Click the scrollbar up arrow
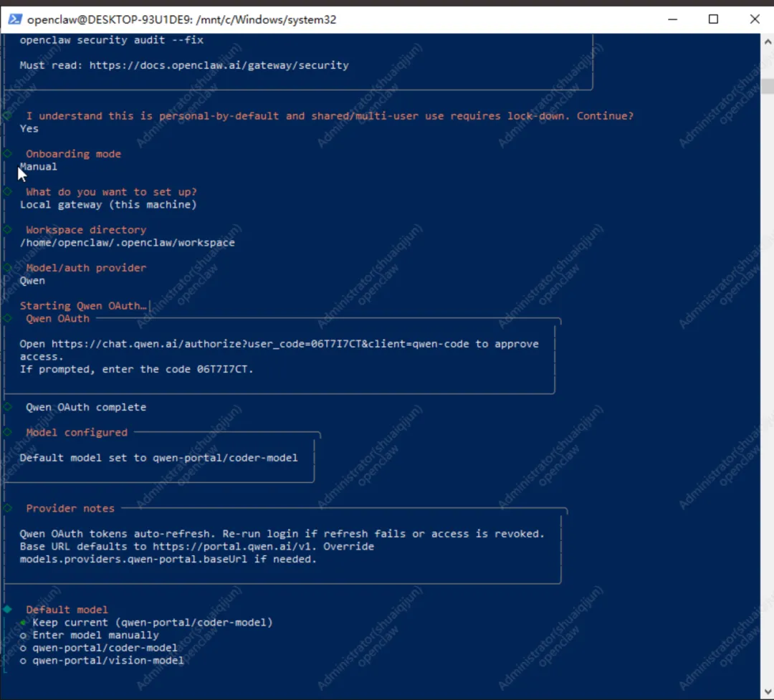The image size is (774, 700). pyautogui.click(x=767, y=42)
